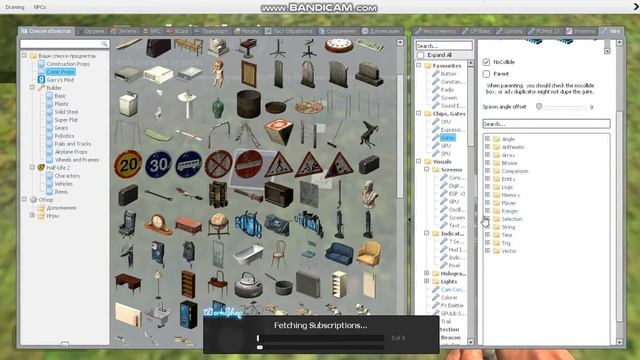Collapse the Favourites tool category

[419, 65]
